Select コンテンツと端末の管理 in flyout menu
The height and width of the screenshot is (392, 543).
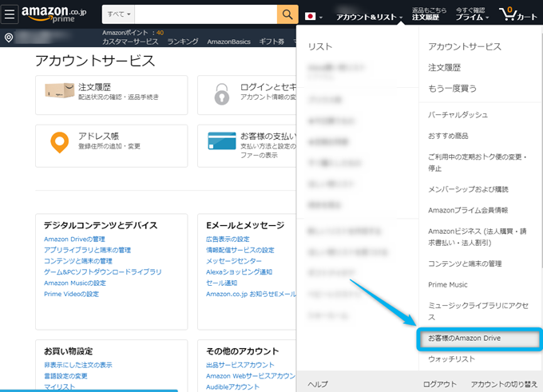point(465,263)
